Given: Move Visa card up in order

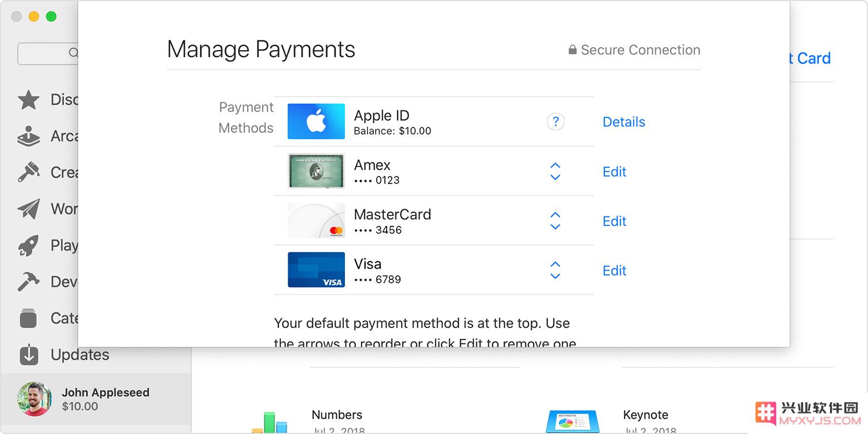Looking at the screenshot, I should pos(555,265).
